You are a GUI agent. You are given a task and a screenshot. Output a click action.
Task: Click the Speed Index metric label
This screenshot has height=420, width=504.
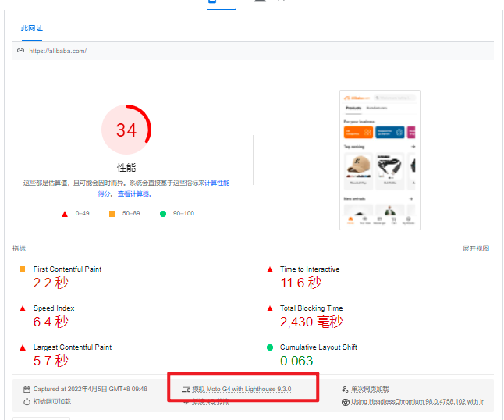54,308
